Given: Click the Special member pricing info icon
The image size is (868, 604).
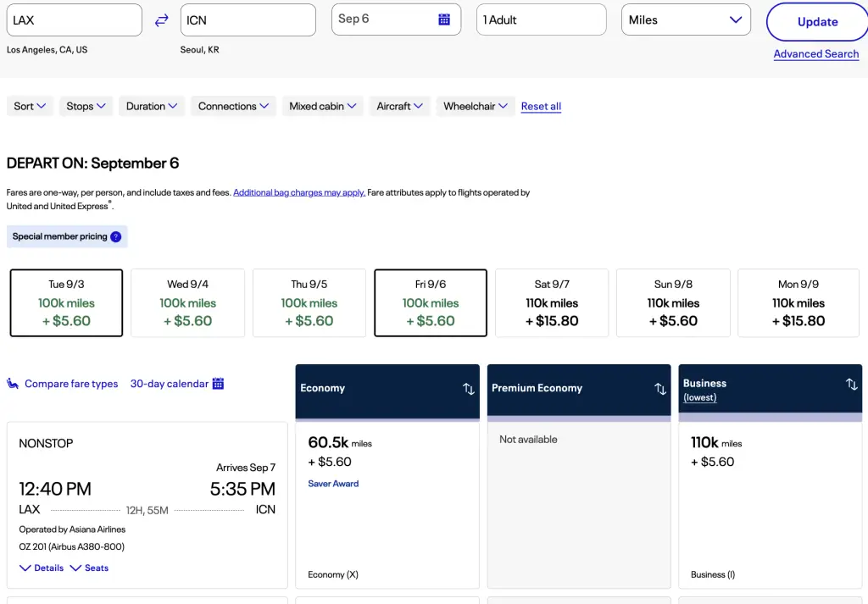Looking at the screenshot, I should 116,236.
